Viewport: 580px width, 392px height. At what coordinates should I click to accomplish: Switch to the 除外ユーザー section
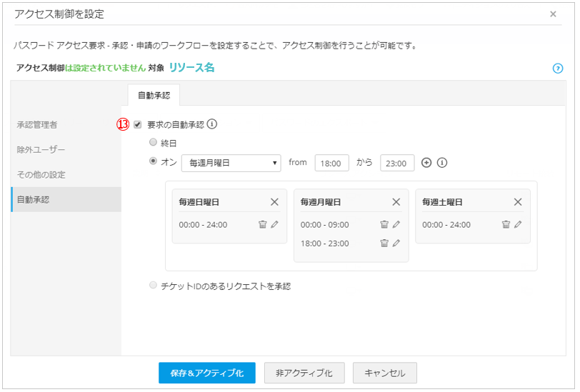coord(41,150)
